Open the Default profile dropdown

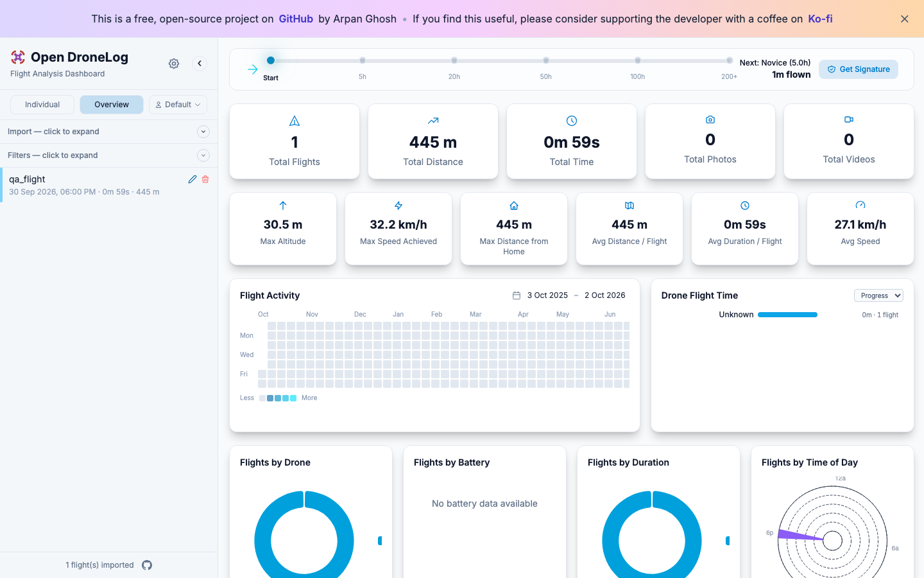click(x=178, y=105)
